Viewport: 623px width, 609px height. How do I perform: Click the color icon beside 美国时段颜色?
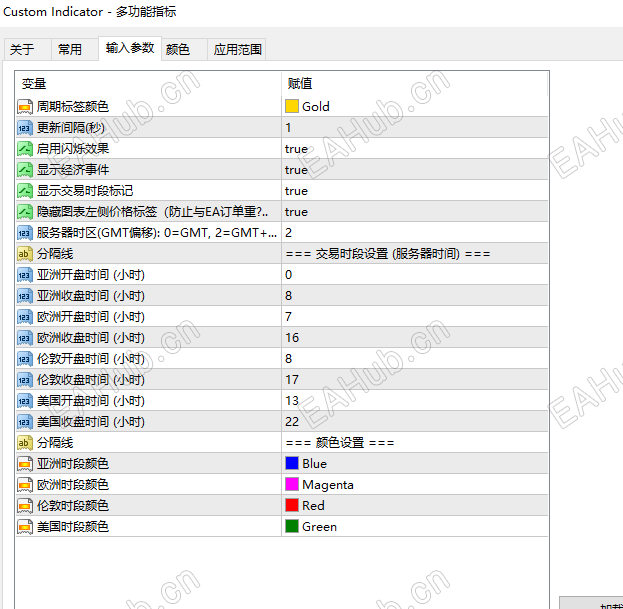[25, 527]
